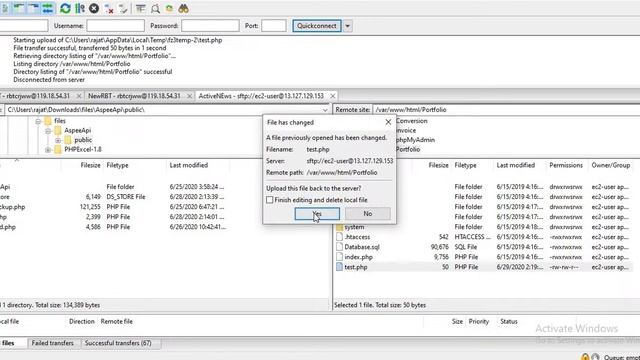Toggle processing of the transfer queue

coord(80,8)
